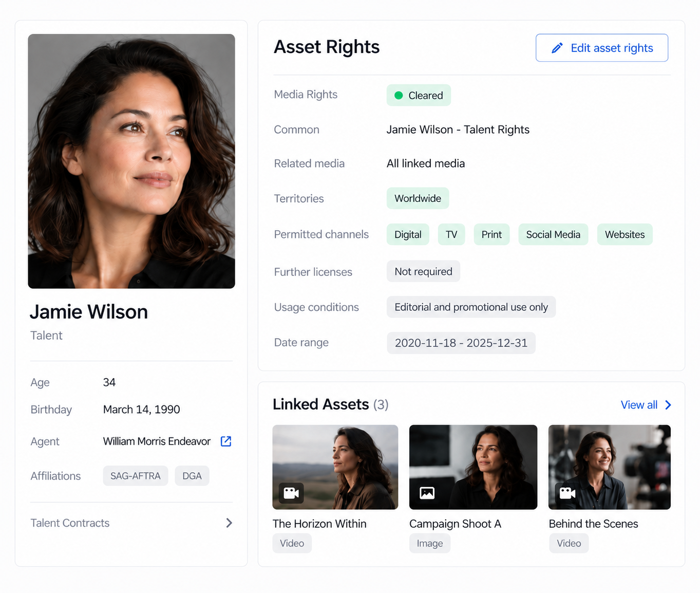The width and height of the screenshot is (700, 593).
Task: Expand Talent Contracts with the chevron arrow
Action: (229, 523)
